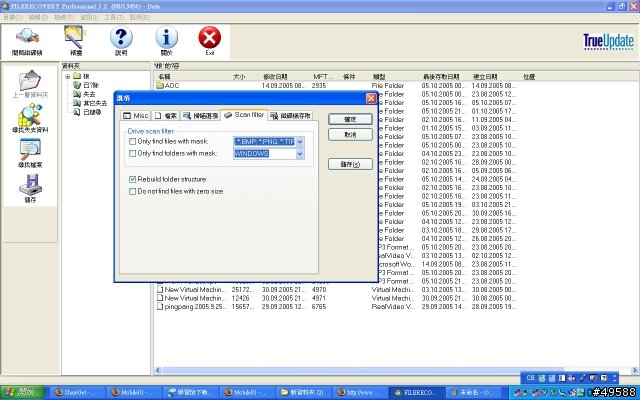
Task: Select the New Virtual Machine 12426 row
Action: pos(337,298)
